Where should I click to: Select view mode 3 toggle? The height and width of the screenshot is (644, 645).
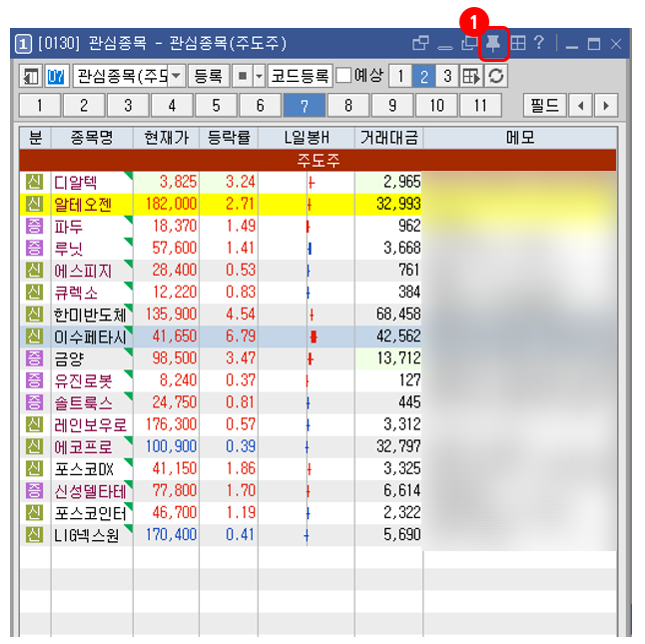click(447, 76)
